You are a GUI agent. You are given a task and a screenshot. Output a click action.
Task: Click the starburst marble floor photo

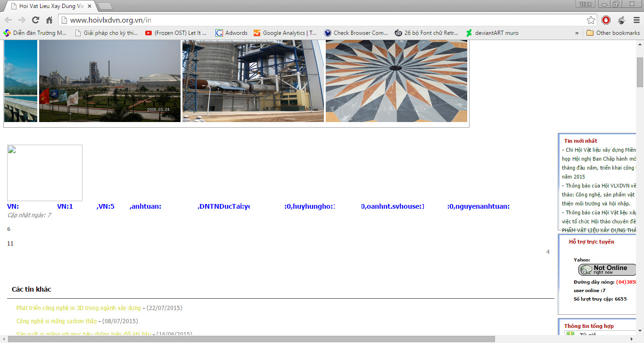click(396, 81)
